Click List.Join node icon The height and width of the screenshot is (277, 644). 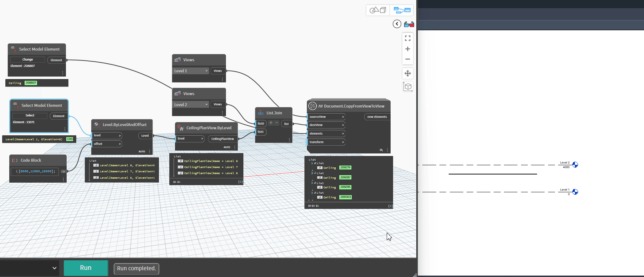coord(261,113)
